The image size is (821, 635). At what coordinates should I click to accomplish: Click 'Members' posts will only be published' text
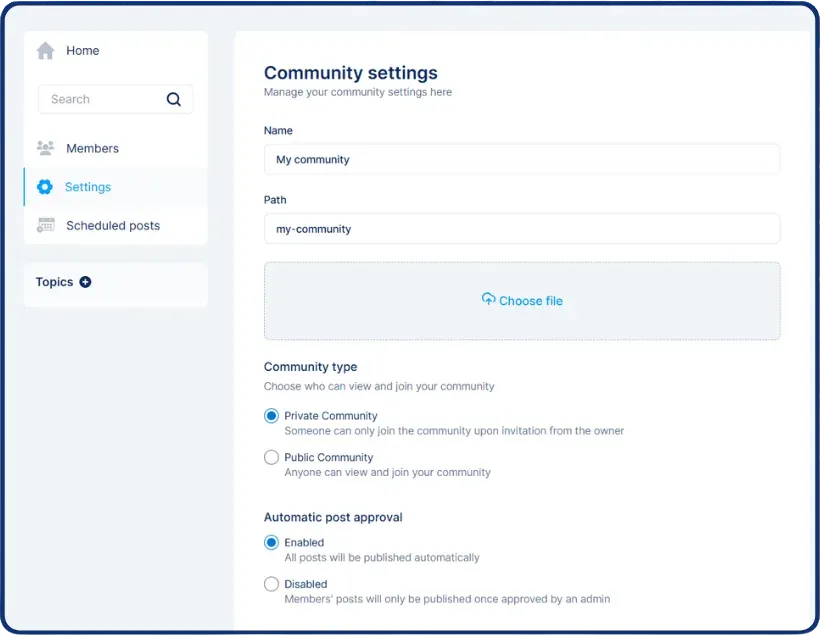[x=447, y=599]
